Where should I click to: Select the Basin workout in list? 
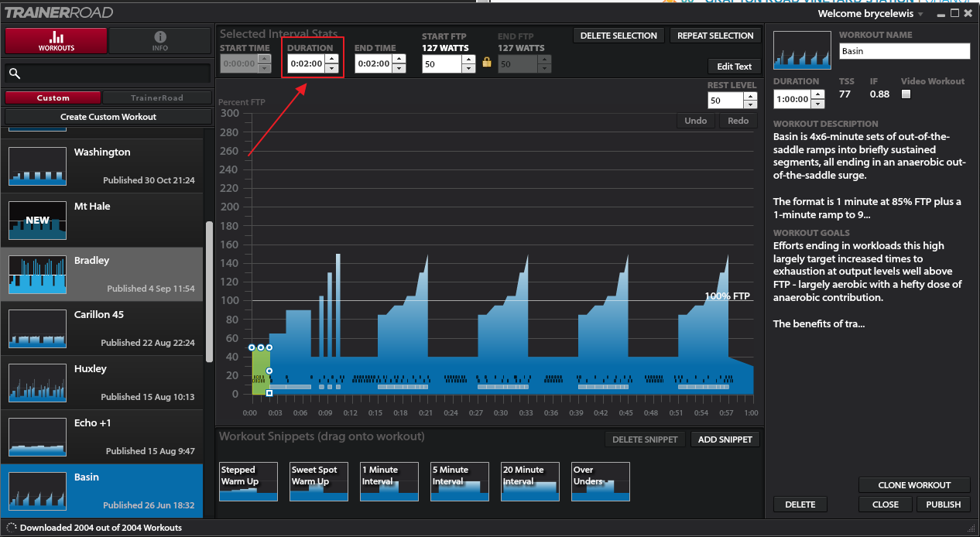101,491
